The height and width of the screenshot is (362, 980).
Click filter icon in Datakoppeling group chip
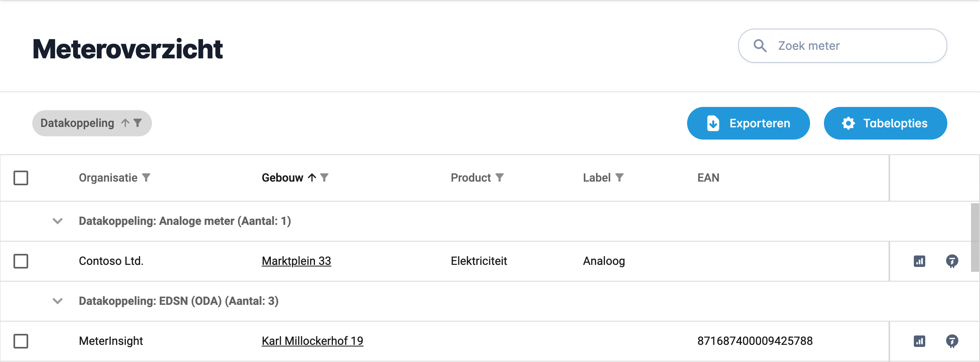point(138,123)
